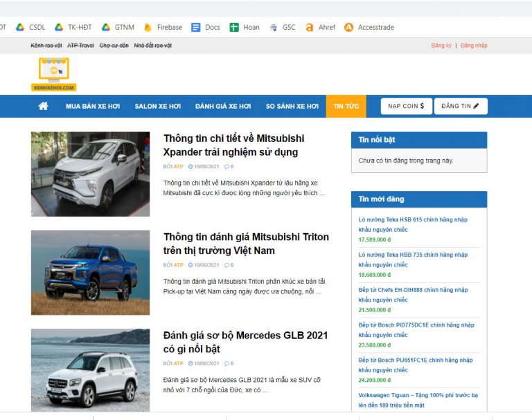The height and width of the screenshot is (420, 532).
Task: Click the Tin nổi bật panel header
Action: click(x=419, y=140)
